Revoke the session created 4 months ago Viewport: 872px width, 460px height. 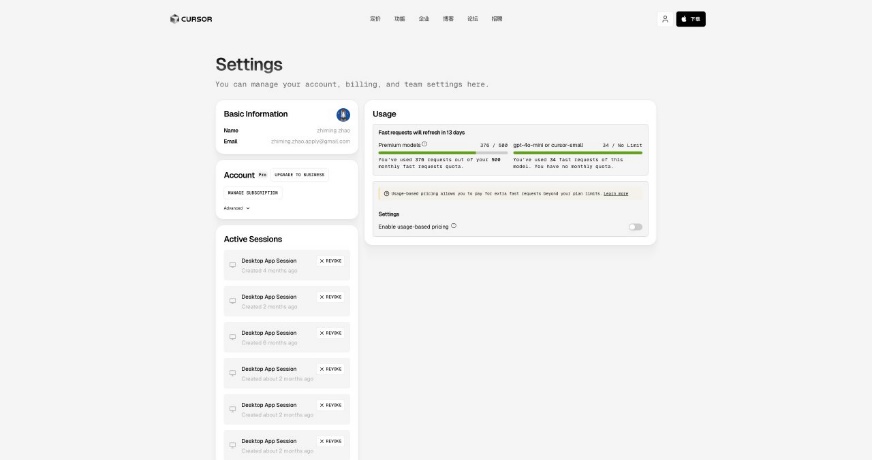click(331, 261)
